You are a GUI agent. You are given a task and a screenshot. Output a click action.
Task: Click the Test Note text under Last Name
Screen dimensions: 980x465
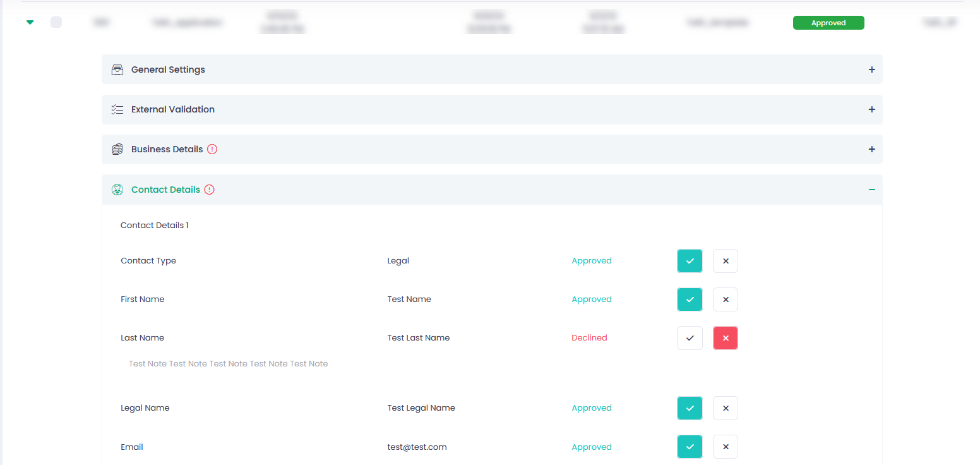coord(228,364)
